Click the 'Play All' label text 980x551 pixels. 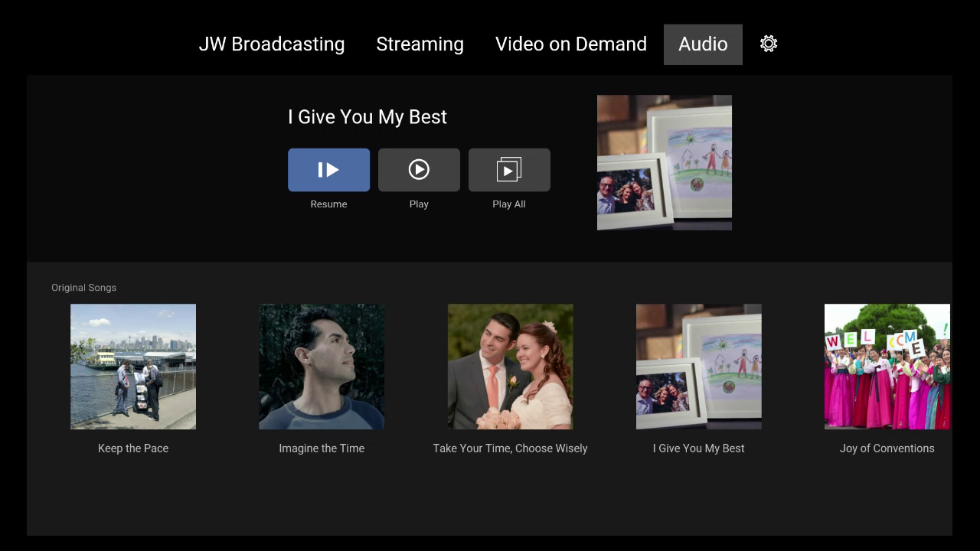click(509, 204)
